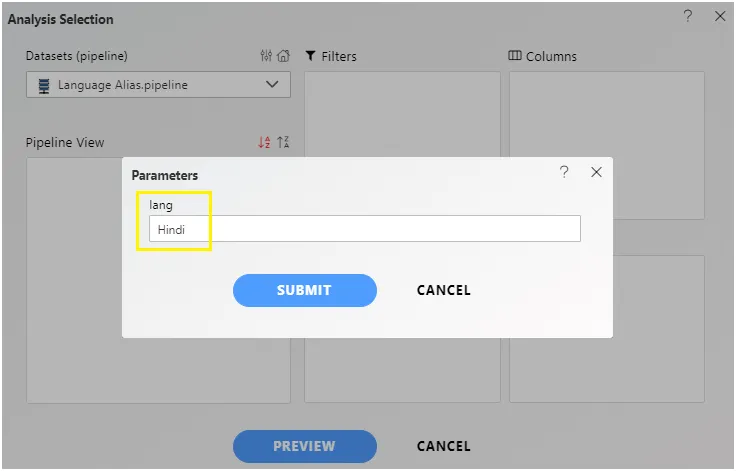The image size is (736, 471).
Task: Open help for Analysis Selection window
Action: (688, 16)
